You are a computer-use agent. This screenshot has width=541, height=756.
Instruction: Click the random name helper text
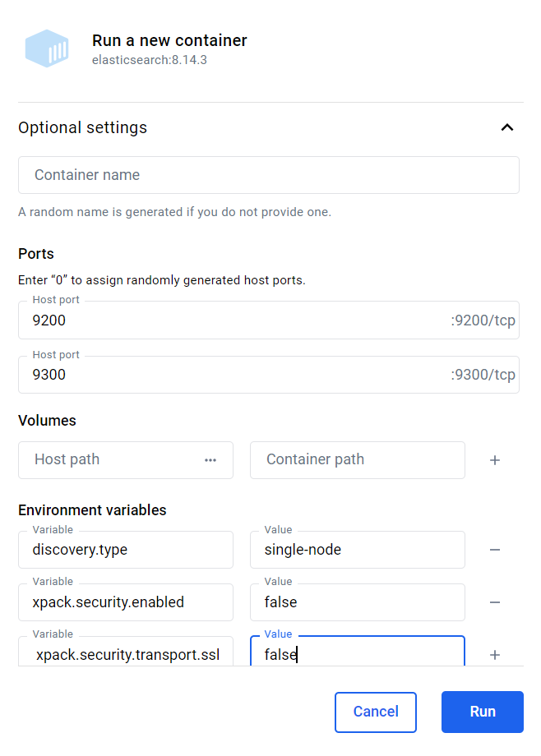174,212
